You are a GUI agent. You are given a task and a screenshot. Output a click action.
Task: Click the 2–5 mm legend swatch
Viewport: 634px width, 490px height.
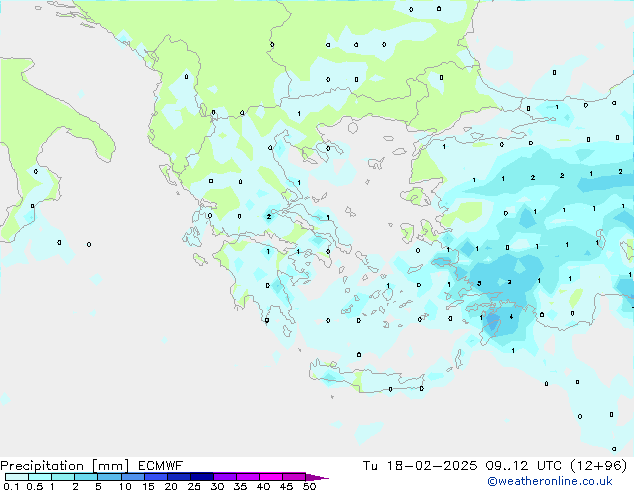(x=86, y=477)
